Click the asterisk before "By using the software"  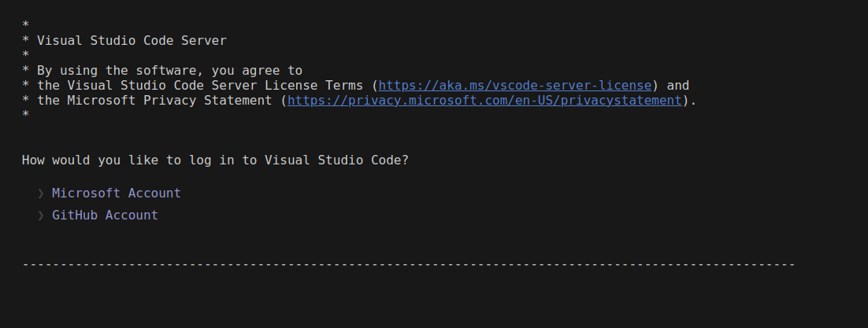pyautogui.click(x=26, y=71)
